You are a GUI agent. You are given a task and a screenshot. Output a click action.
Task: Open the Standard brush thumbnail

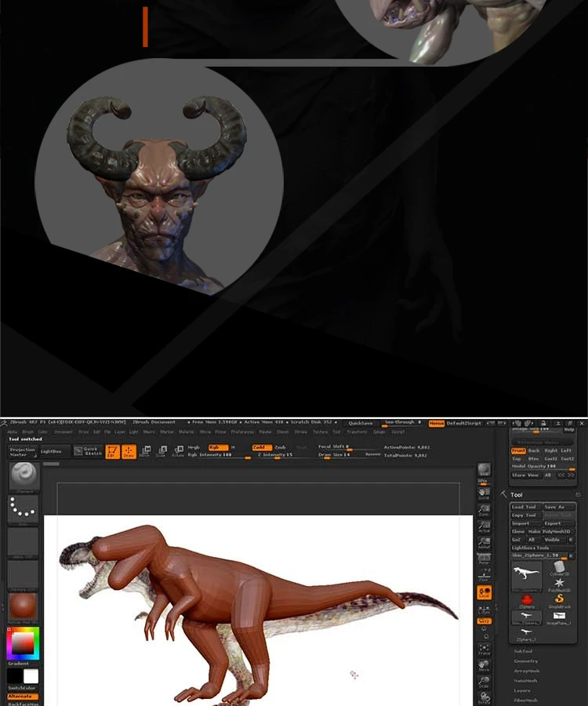(x=24, y=476)
